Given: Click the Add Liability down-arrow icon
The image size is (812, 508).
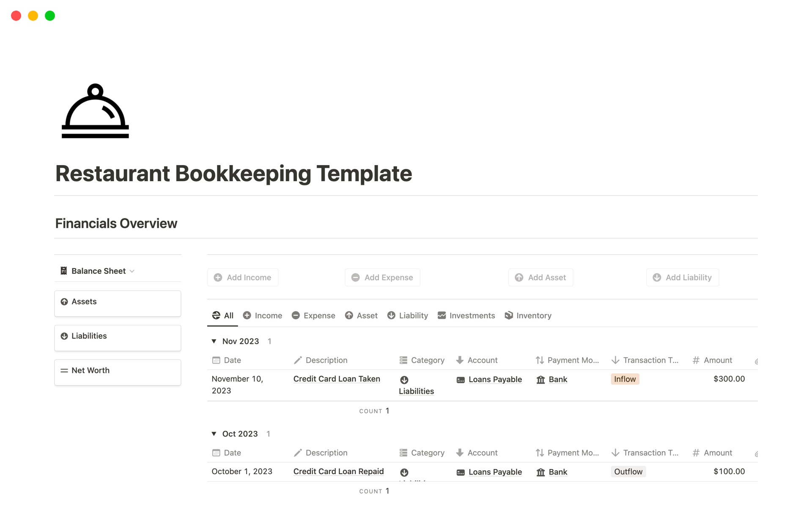Looking at the screenshot, I should pyautogui.click(x=656, y=277).
